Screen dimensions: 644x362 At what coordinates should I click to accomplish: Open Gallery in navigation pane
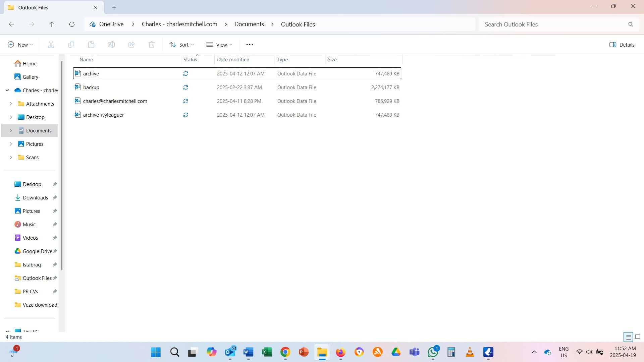pyautogui.click(x=31, y=77)
